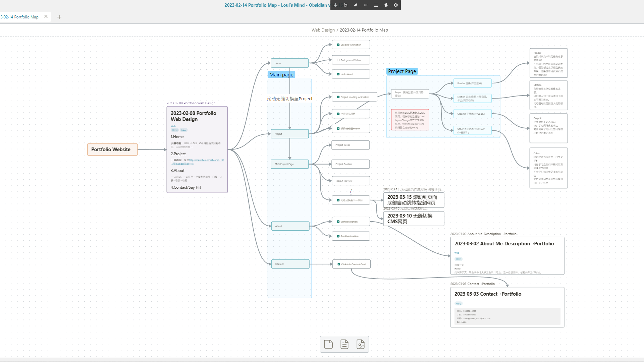Uncheck the Loading Animation checkbox
The image size is (644, 362).
click(x=338, y=45)
